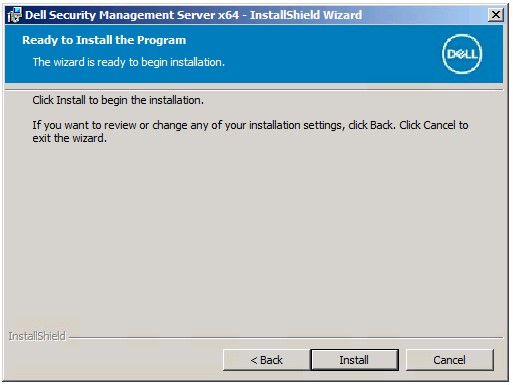Click the 'Click Install to begin' instruction line
513x385 pixels.
[x=118, y=100]
